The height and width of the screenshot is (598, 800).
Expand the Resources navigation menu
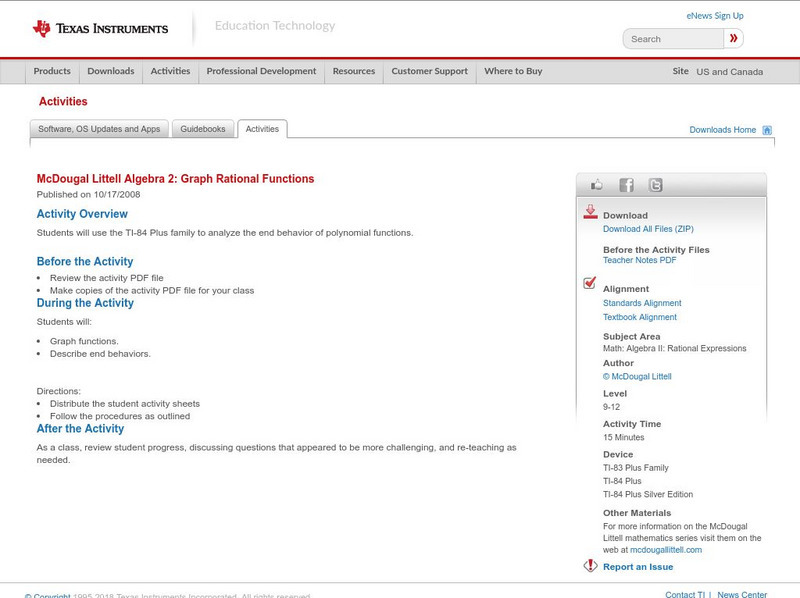click(354, 72)
